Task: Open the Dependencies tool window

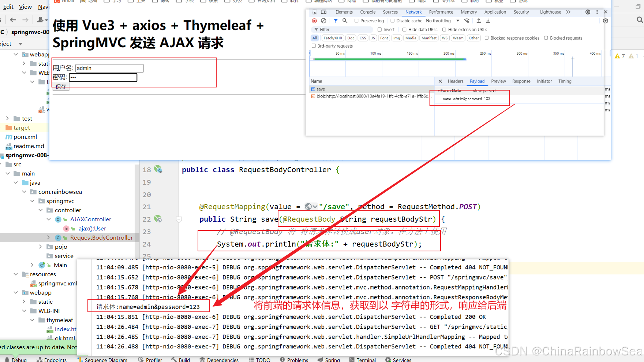Action: coord(219,360)
